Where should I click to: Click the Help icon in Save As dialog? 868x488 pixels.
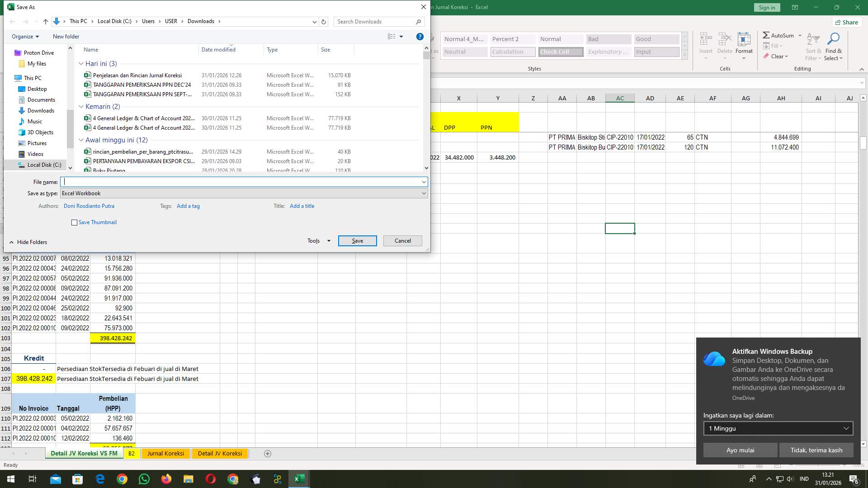(420, 37)
